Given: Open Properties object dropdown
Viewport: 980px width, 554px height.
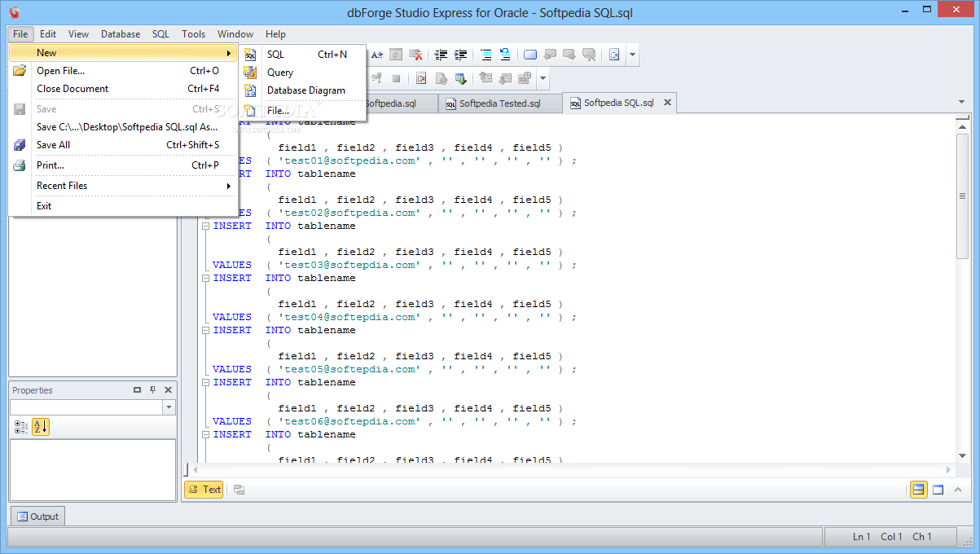Looking at the screenshot, I should point(169,407).
